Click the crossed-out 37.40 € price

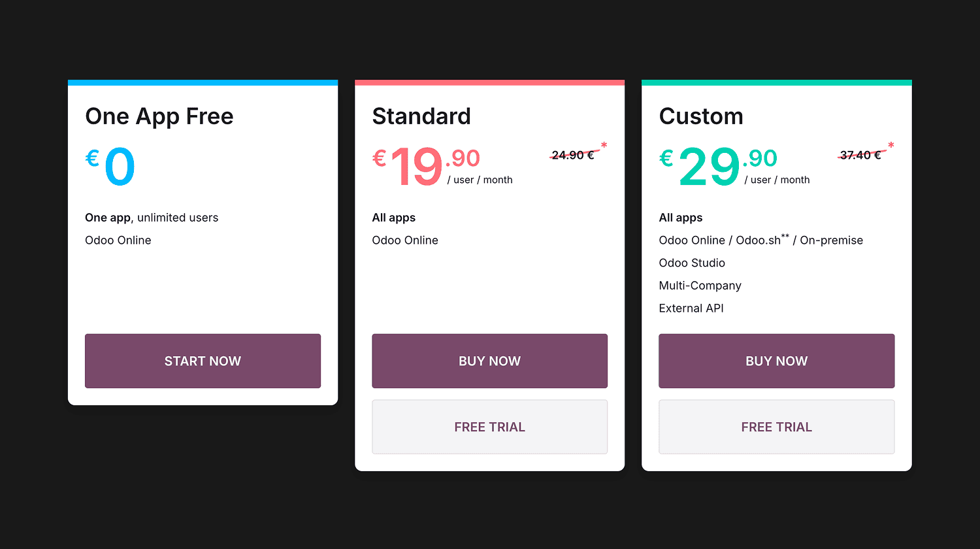point(859,154)
